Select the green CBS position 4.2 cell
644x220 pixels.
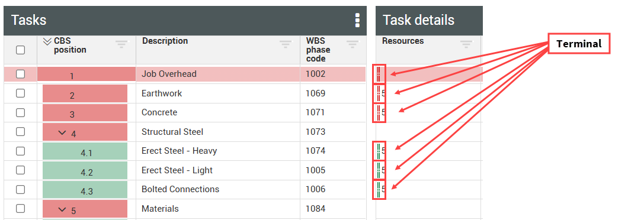pyautogui.click(x=85, y=170)
